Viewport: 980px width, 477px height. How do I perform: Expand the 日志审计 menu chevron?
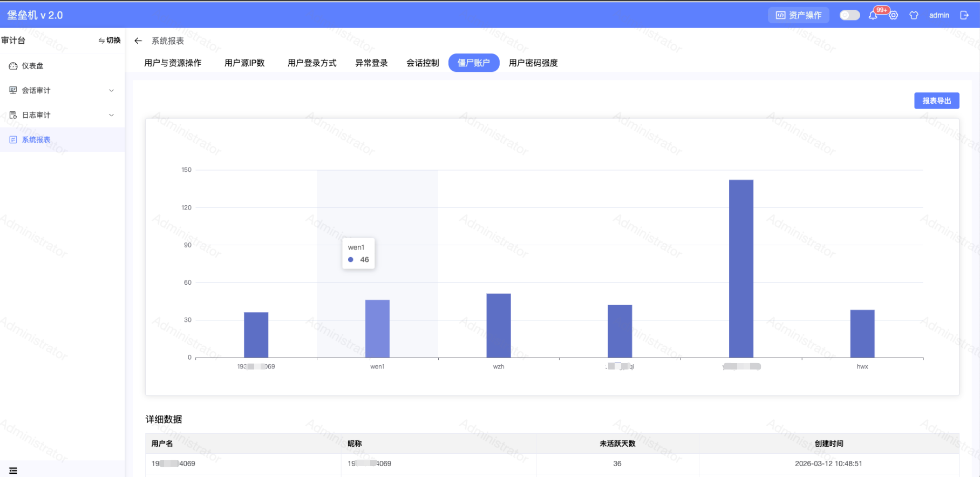112,115
